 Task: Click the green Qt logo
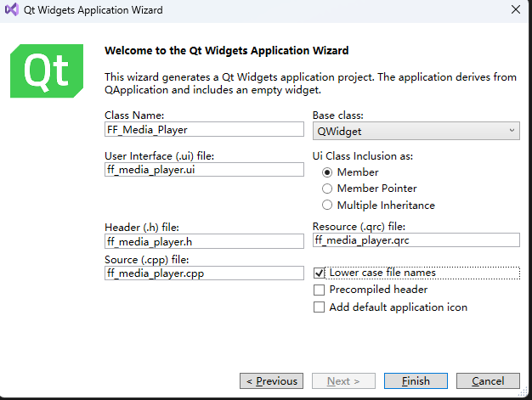(x=47, y=70)
